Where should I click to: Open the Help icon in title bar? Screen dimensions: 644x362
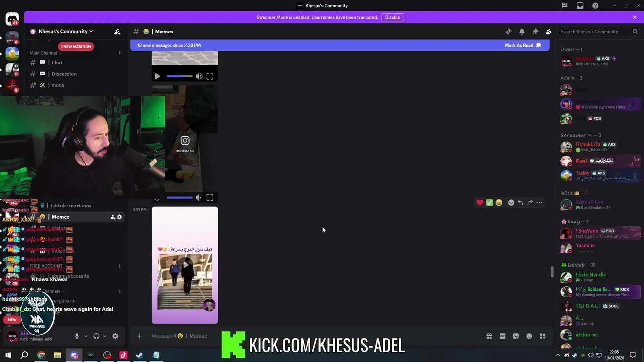pos(595,6)
